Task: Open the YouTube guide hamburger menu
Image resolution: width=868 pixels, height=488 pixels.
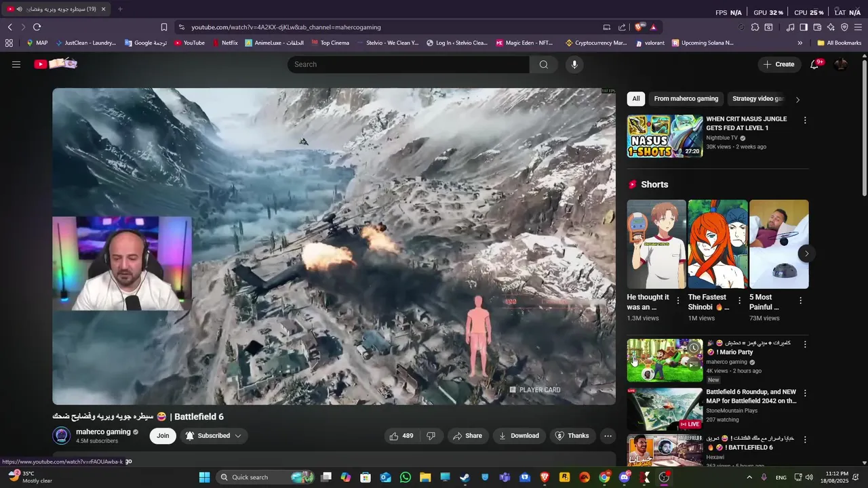Action: (x=16, y=64)
